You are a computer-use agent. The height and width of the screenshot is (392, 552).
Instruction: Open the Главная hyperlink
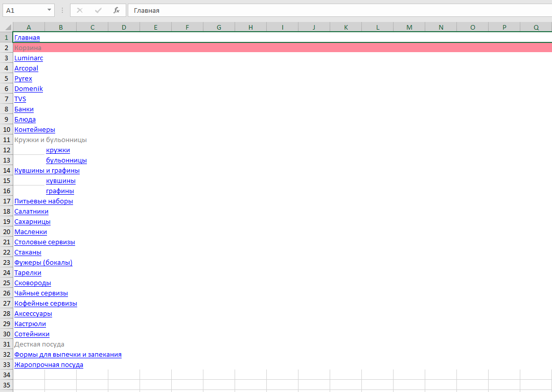[x=27, y=38]
